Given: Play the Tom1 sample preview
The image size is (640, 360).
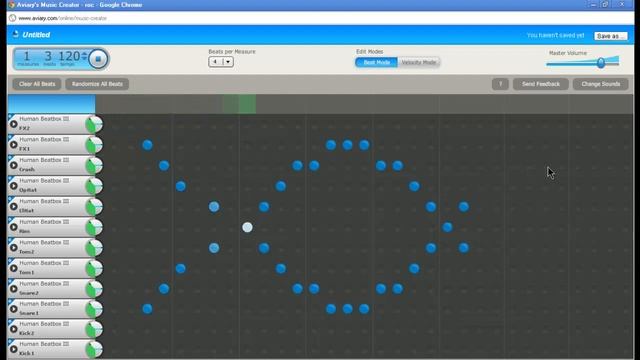Looking at the screenshot, I should coord(13,268).
